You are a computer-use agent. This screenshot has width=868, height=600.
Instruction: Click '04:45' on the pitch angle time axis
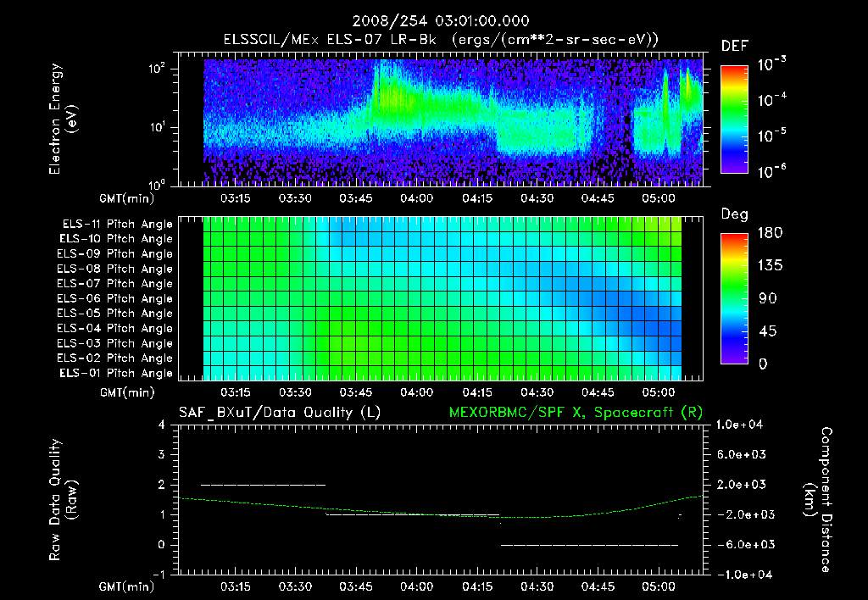tap(598, 392)
